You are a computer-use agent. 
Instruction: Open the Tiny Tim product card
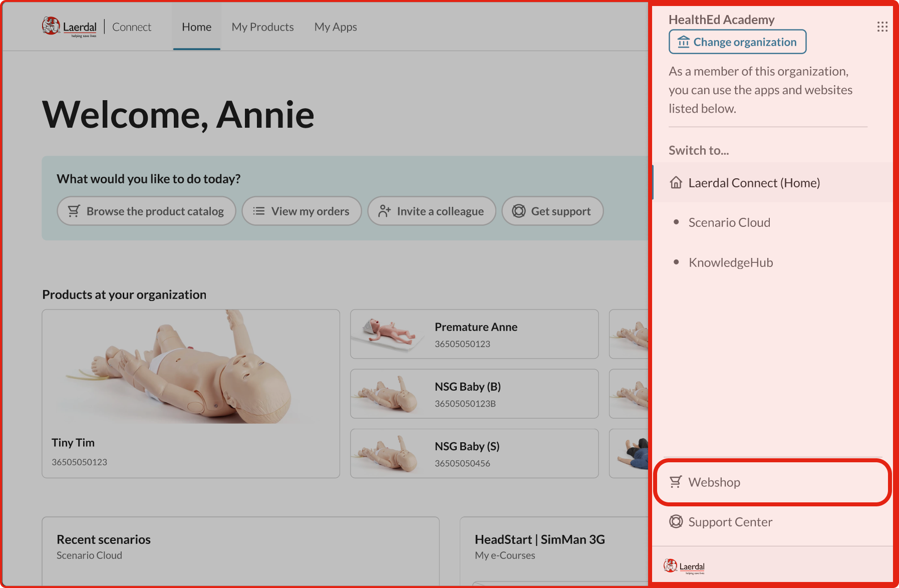[190, 393]
